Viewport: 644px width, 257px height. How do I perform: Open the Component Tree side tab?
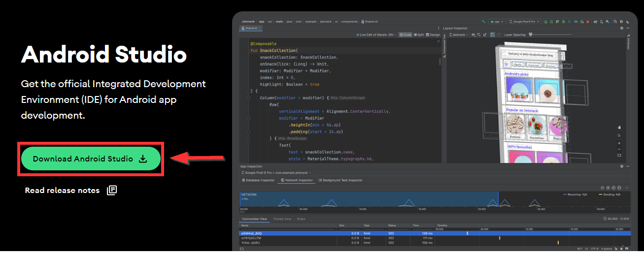444,45
